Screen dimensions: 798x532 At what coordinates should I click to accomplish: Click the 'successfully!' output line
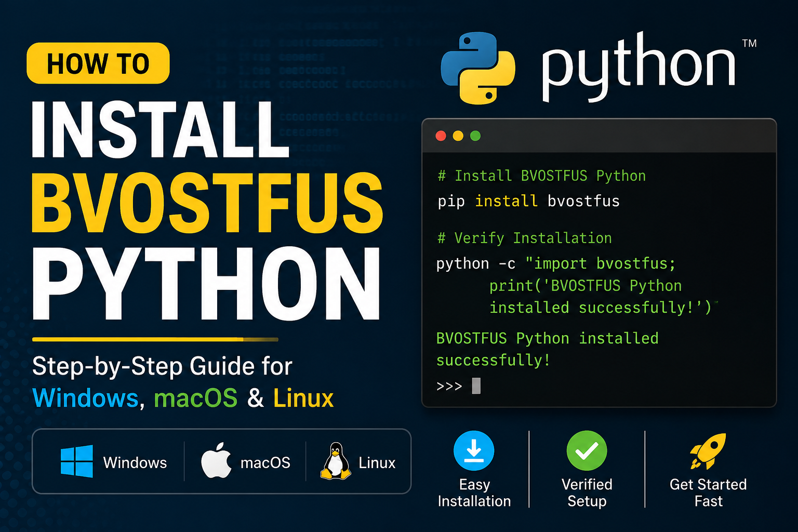(x=493, y=361)
